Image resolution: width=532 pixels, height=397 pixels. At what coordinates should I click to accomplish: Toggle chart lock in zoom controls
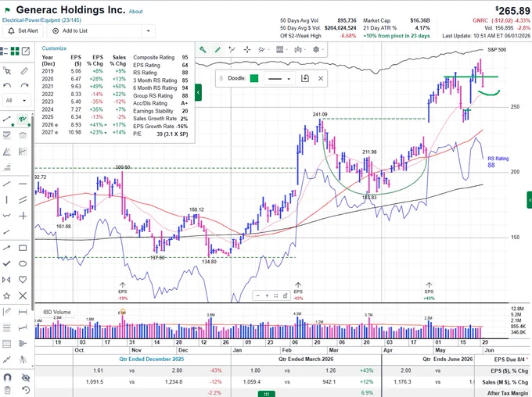point(286,295)
